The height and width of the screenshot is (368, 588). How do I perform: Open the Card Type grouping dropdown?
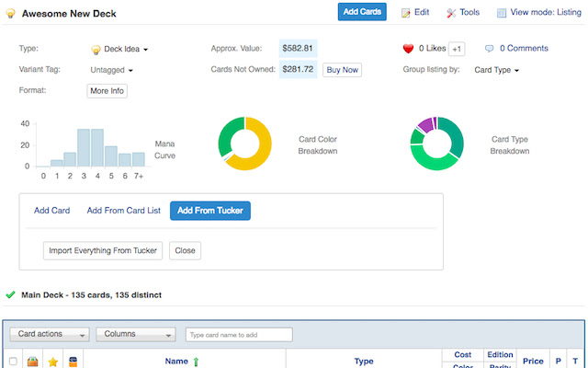click(x=496, y=70)
